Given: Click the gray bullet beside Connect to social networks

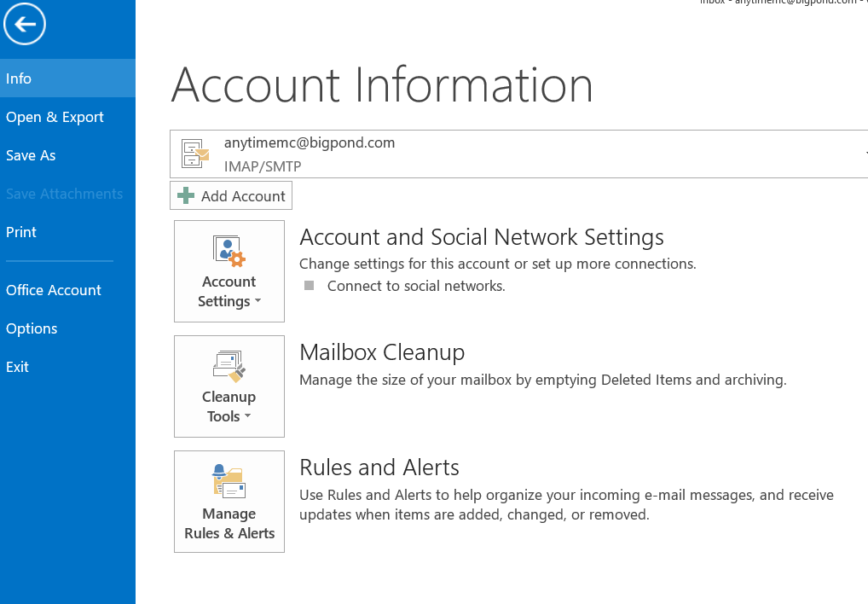Looking at the screenshot, I should (x=309, y=286).
